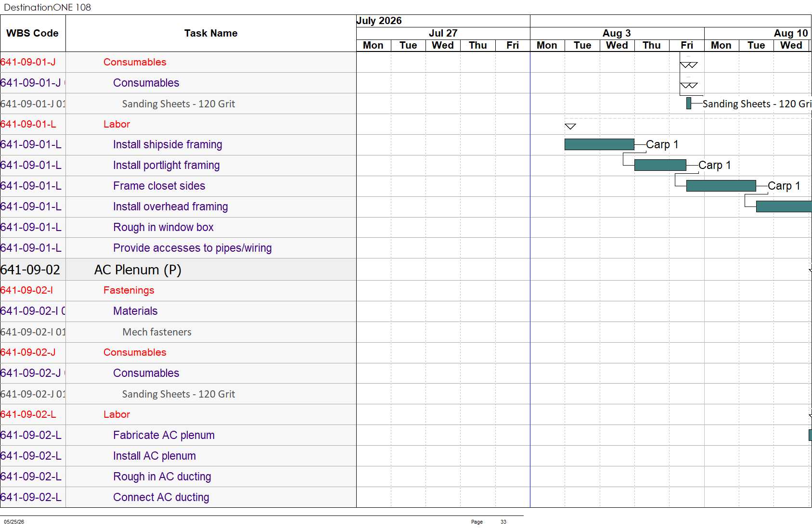
Task: Select the WBS Code column header
Action: click(33, 33)
